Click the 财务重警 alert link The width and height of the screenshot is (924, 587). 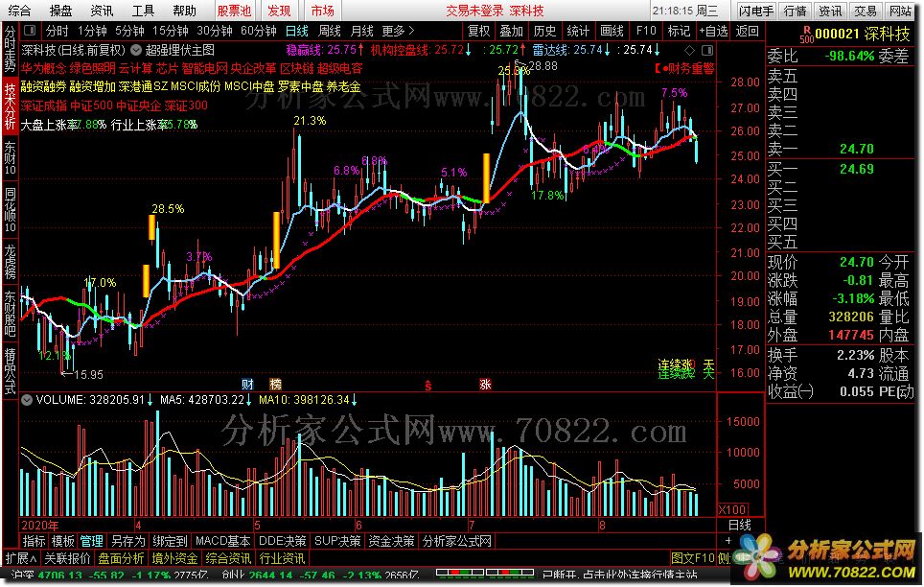coord(689,69)
